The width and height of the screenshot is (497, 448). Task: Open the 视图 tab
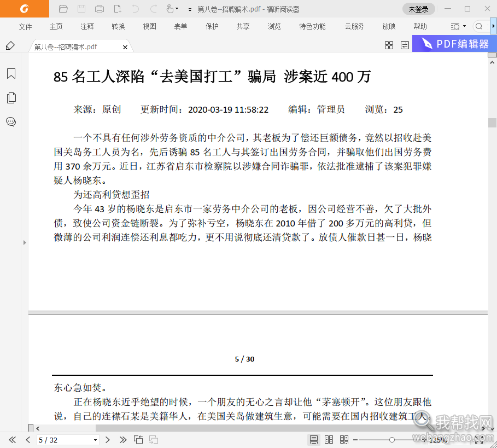(150, 27)
